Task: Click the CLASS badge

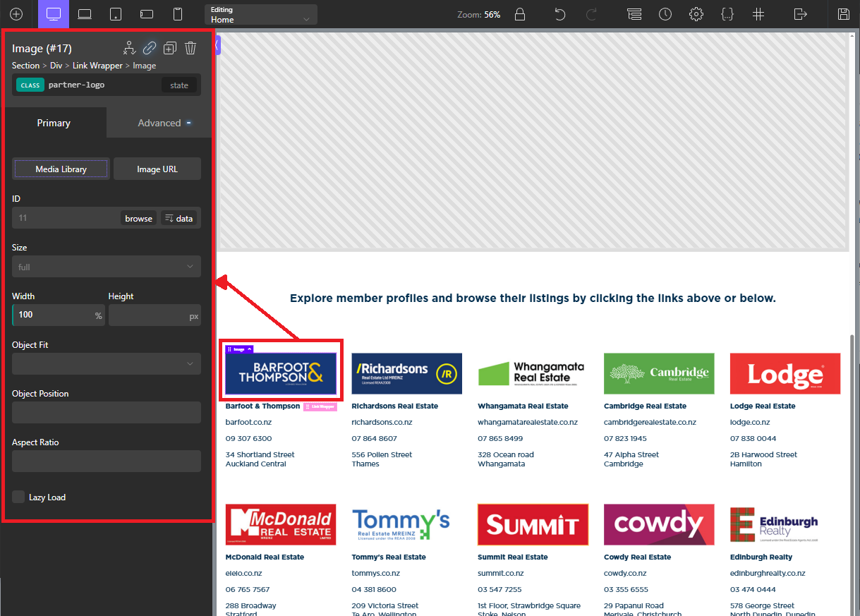Action: pos(30,85)
